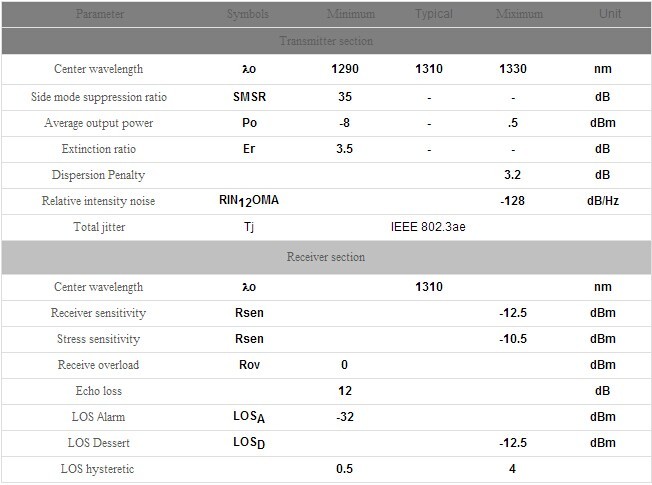
Task: Select the Average output power label
Action: coord(99,123)
